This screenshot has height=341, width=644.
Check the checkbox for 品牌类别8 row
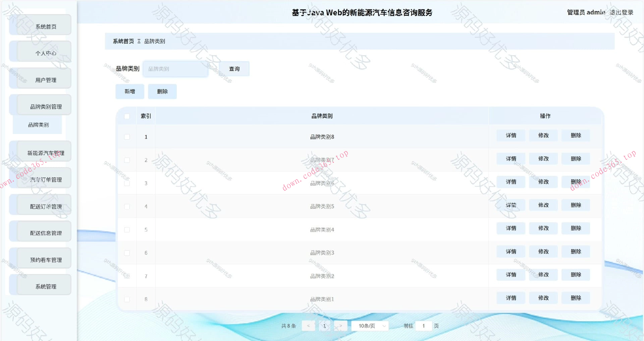(127, 137)
